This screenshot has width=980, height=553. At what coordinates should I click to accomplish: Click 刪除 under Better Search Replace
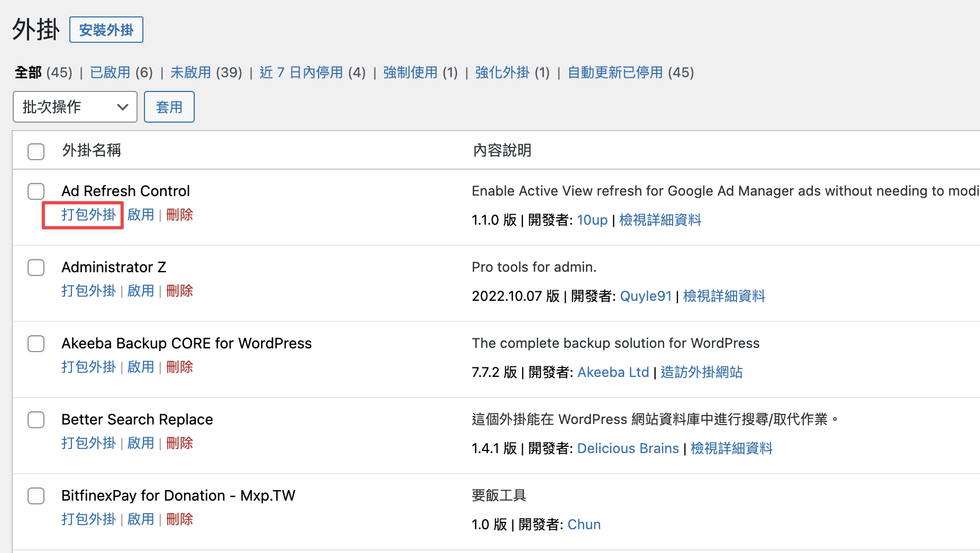179,443
